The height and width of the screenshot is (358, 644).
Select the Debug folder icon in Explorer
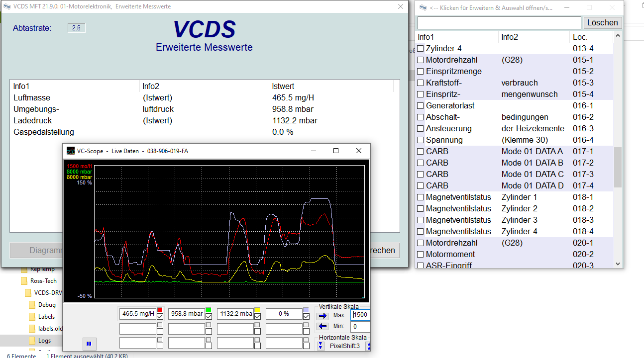click(32, 305)
